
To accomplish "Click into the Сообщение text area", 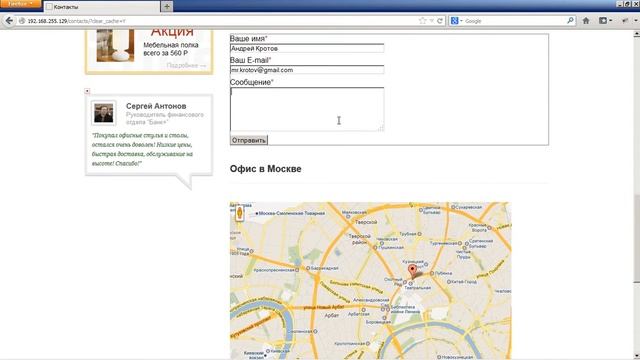I will [307, 109].
